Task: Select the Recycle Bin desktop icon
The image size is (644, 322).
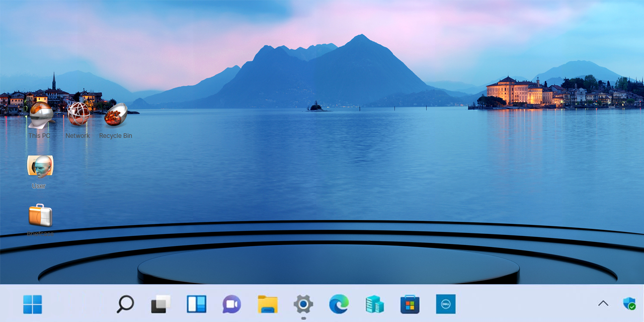Action: click(x=116, y=115)
